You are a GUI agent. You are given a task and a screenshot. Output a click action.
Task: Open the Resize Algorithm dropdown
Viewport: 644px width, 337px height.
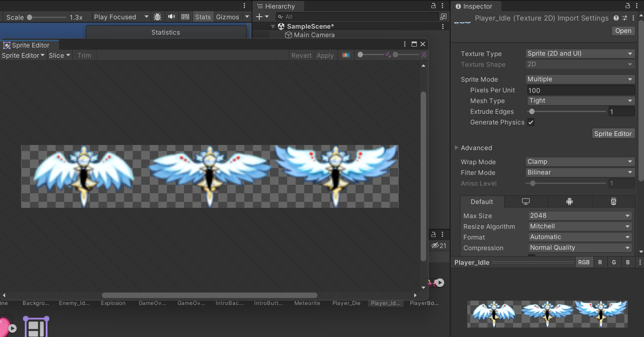point(580,226)
